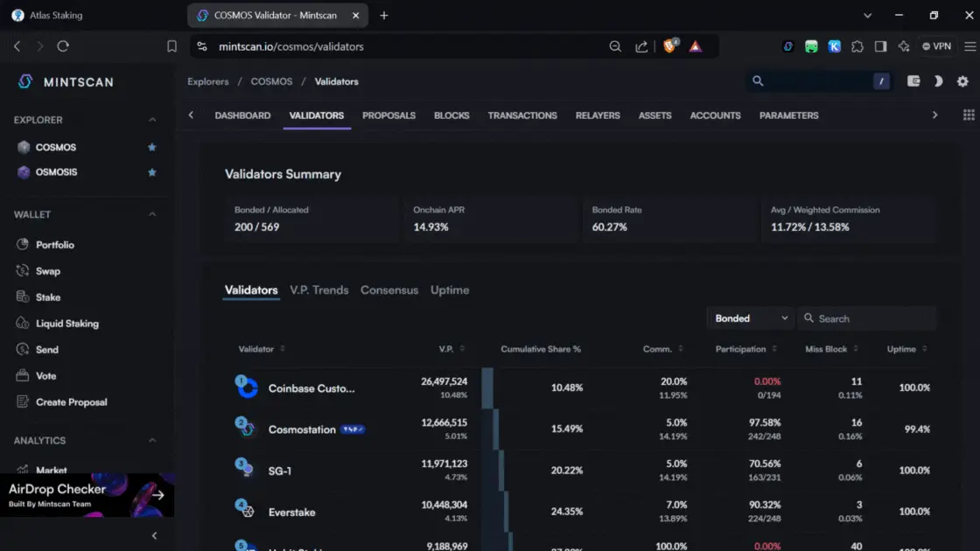Switch to the PROPOSALS tab
Screen dimensions: 980x551
click(388, 115)
